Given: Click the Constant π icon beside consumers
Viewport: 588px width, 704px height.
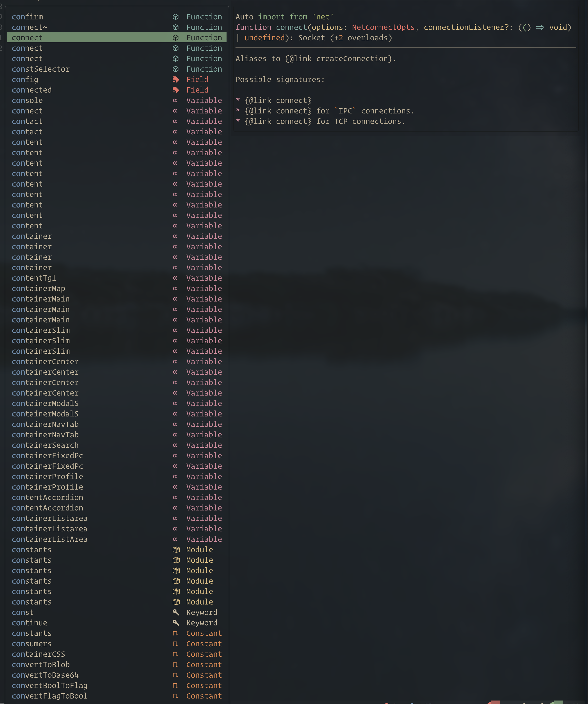Looking at the screenshot, I should click(175, 643).
